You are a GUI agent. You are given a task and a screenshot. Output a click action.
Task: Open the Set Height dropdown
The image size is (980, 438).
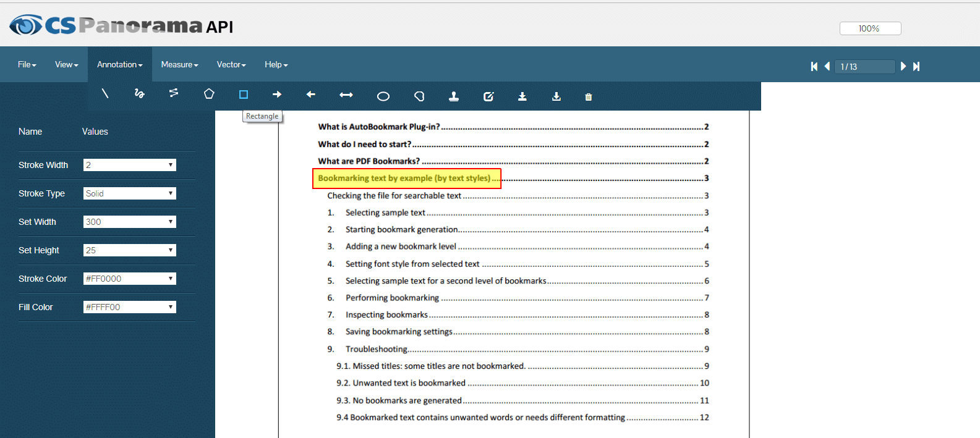[130, 250]
